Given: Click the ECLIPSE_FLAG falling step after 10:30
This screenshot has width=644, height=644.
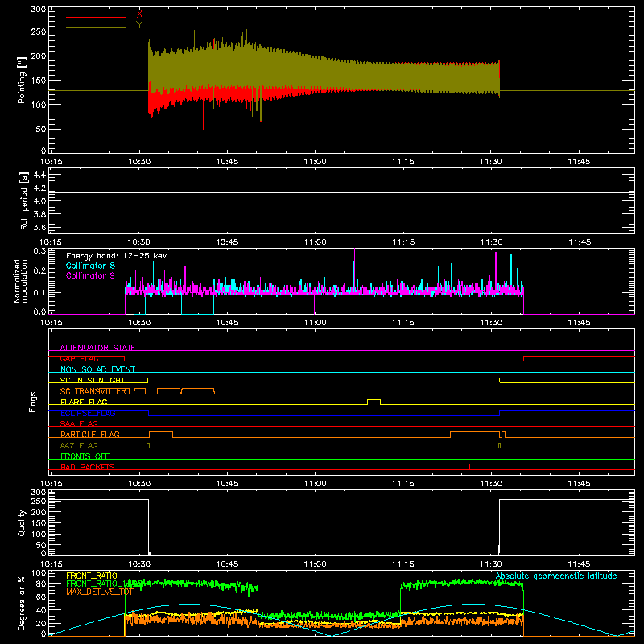Looking at the screenshot, I should click(149, 413).
